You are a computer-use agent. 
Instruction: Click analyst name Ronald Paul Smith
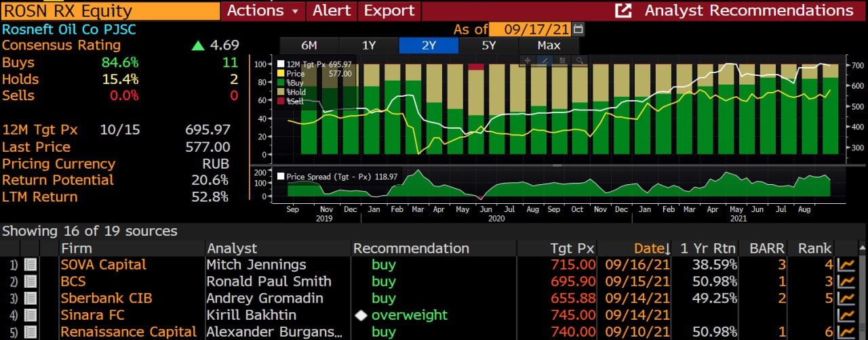pos(269,282)
